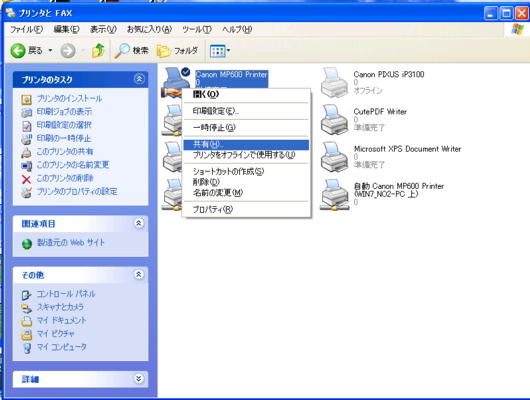530x400 pixels.
Task: Click My Pictures sidebar icon
Action: tap(26, 334)
